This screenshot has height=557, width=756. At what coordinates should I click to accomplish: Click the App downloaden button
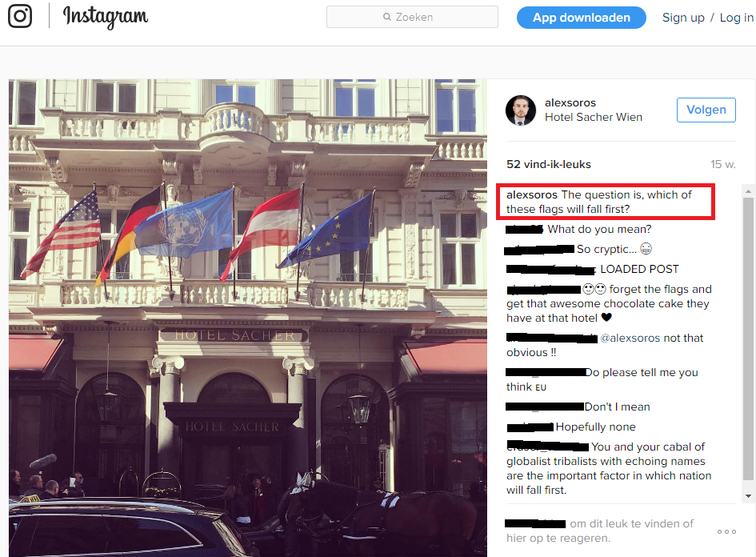point(581,18)
